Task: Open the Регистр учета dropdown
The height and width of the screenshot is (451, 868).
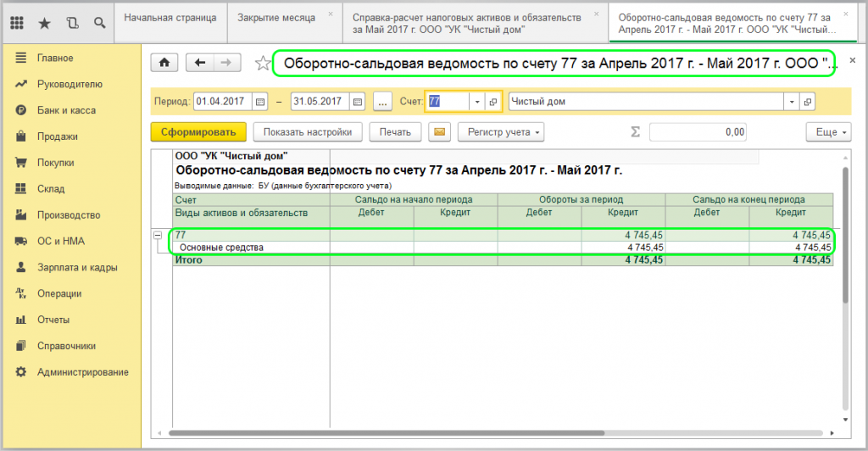Action: pos(500,132)
